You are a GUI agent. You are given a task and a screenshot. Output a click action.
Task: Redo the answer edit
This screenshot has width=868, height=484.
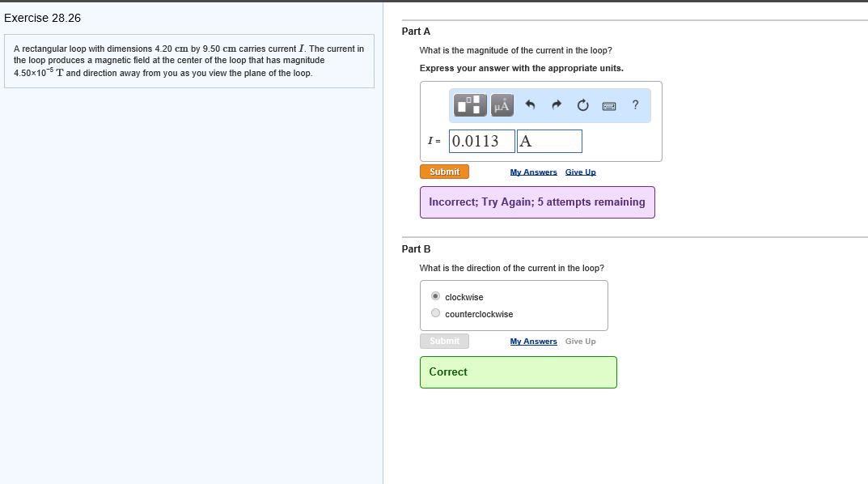click(557, 104)
